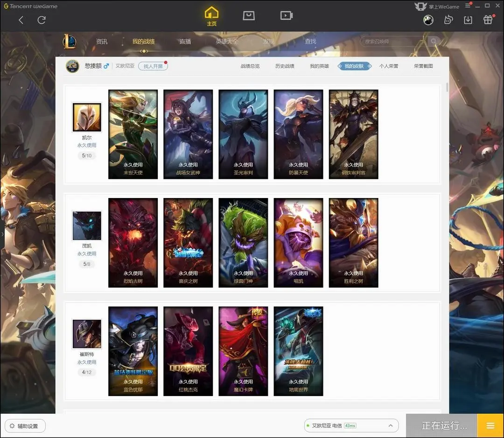Open the 我的英雄 tab
This screenshot has height=438, width=504.
tap(320, 66)
